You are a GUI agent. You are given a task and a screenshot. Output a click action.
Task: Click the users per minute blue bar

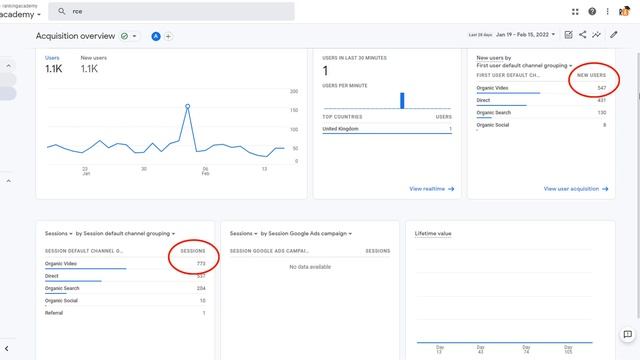coord(402,100)
